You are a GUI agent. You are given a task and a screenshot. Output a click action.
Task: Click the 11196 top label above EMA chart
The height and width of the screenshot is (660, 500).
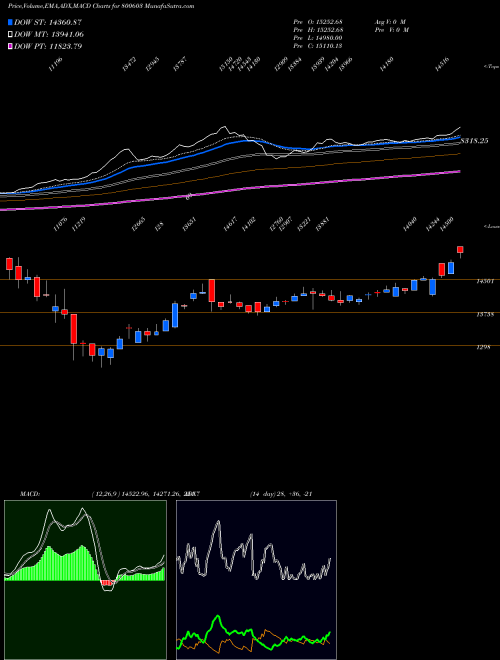[56, 65]
